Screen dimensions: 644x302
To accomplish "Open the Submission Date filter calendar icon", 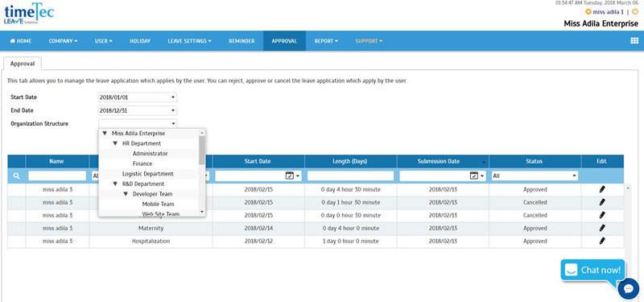I will click(474, 176).
